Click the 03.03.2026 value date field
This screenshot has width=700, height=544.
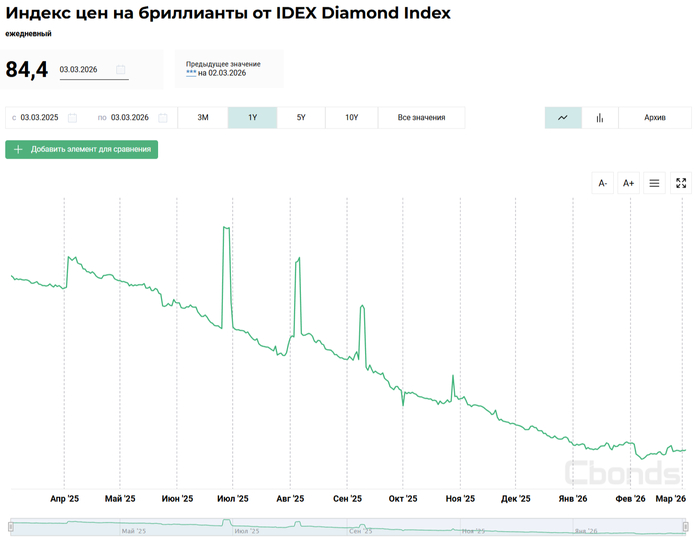coord(84,70)
